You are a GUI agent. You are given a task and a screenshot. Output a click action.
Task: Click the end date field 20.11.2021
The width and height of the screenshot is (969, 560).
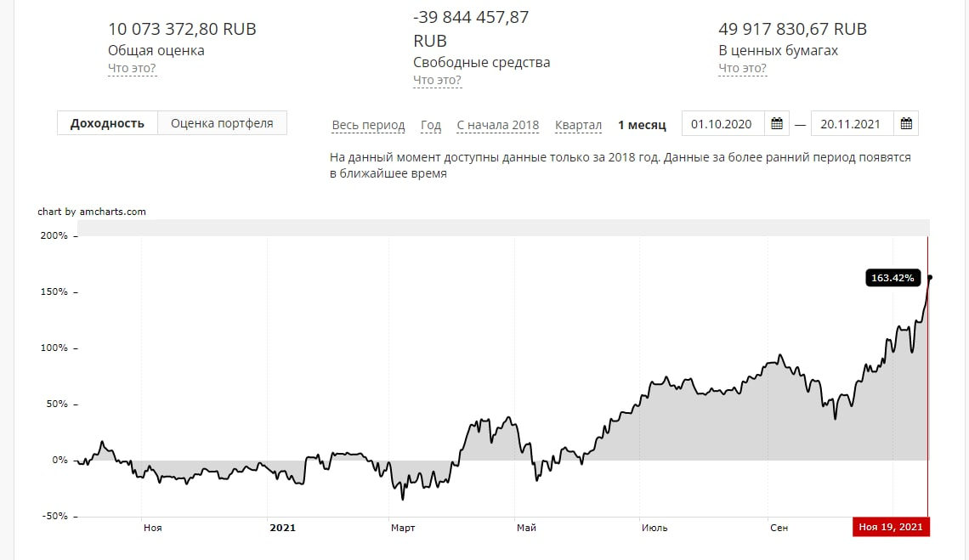[x=852, y=124]
